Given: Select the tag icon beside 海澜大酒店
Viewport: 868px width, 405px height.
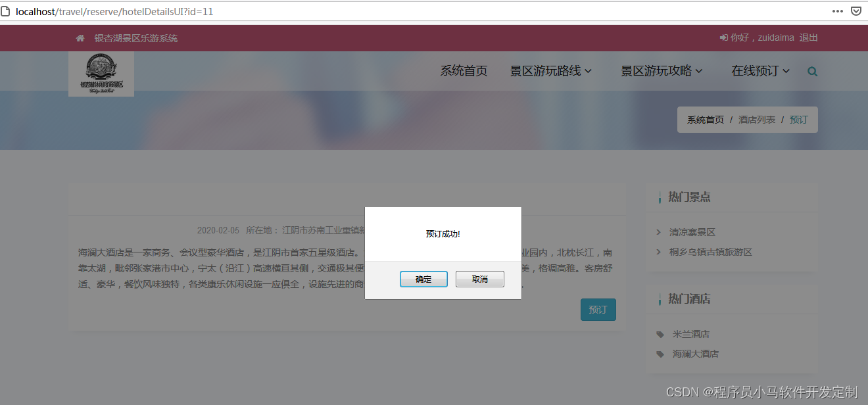Looking at the screenshot, I should (x=660, y=354).
